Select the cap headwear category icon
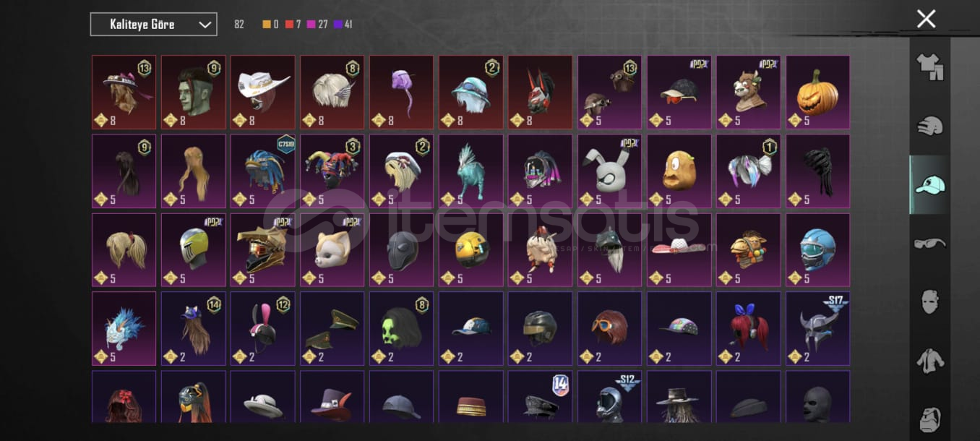This screenshot has width=980, height=441. tap(929, 185)
